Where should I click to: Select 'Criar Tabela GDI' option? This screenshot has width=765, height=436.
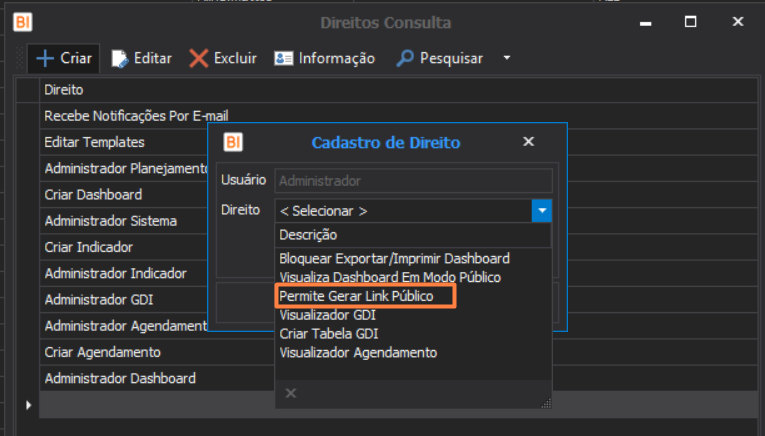(x=329, y=333)
